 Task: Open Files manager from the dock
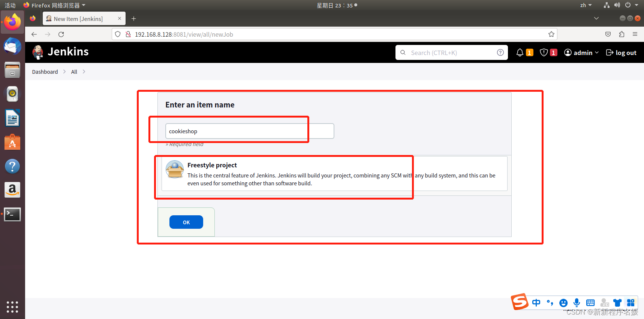click(12, 70)
